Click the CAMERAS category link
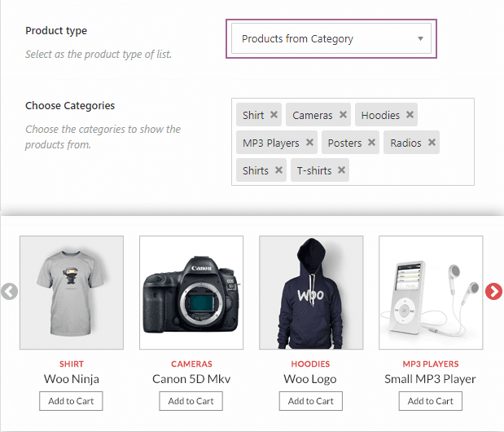The height and width of the screenshot is (432, 504). tap(191, 364)
